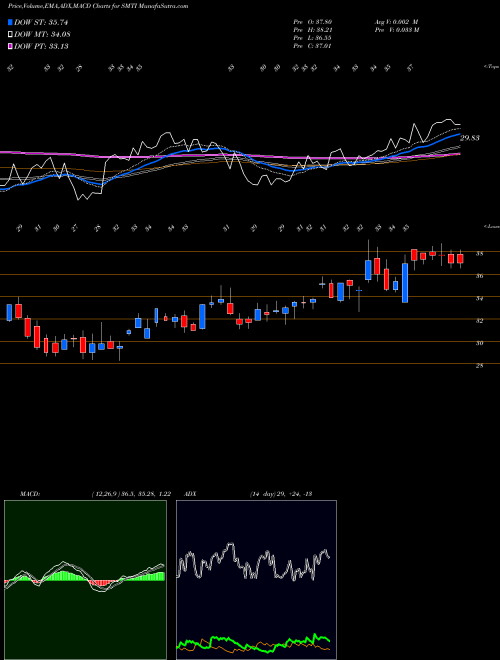This screenshot has width=500, height=660.
Task: Click the 34 price axis label
Action: pyautogui.click(x=479, y=299)
